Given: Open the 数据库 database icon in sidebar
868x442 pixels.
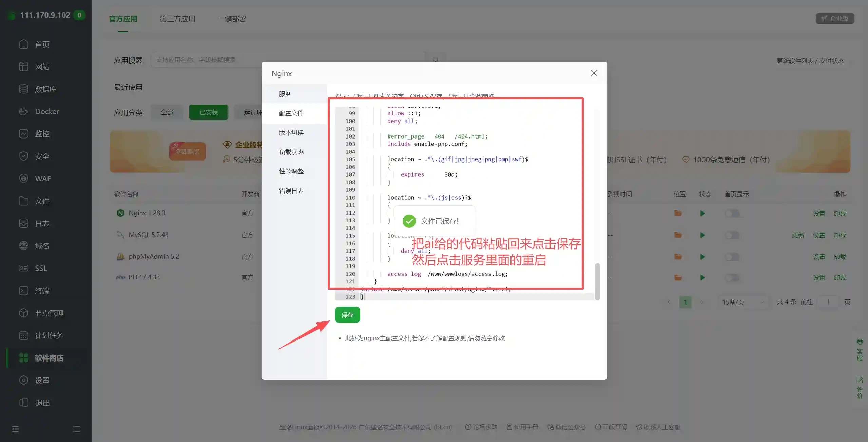Looking at the screenshot, I should tap(23, 89).
